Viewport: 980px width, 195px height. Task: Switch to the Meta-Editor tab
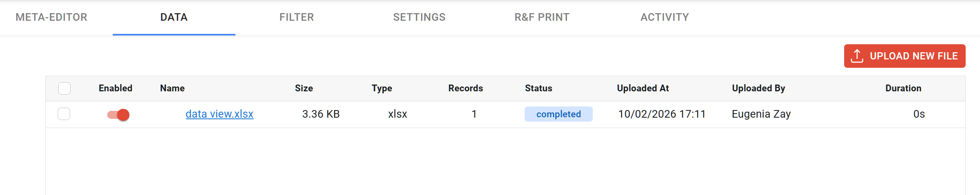click(51, 17)
